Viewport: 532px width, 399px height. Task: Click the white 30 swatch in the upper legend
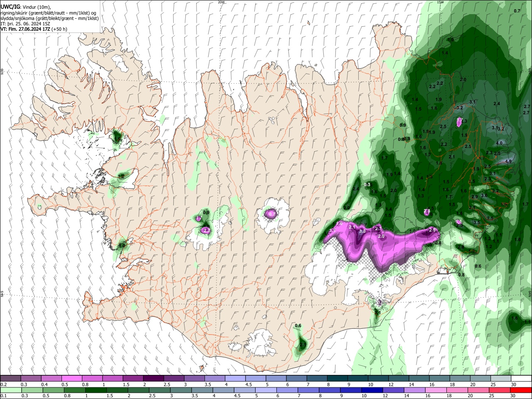[x=521, y=379]
